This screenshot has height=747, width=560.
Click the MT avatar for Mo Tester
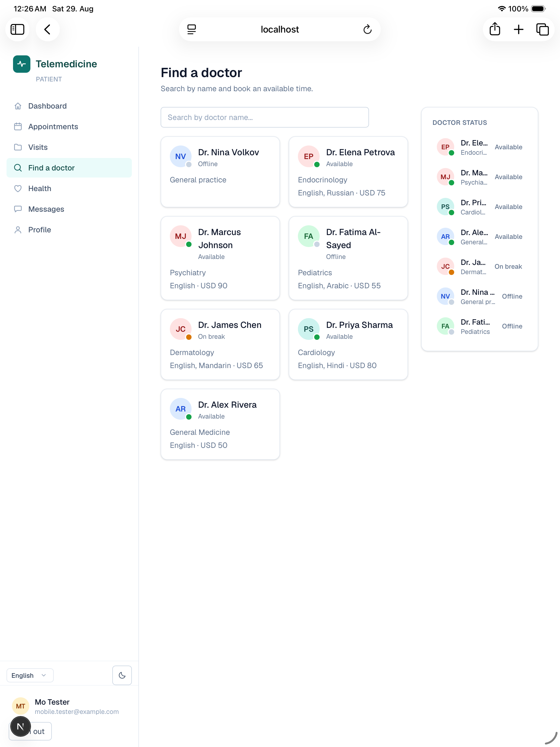21,706
